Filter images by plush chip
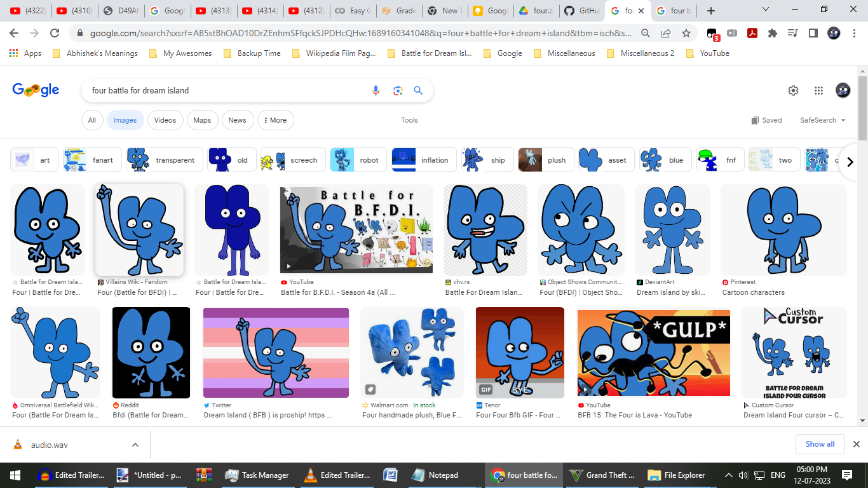This screenshot has height=488, width=868. click(546, 160)
